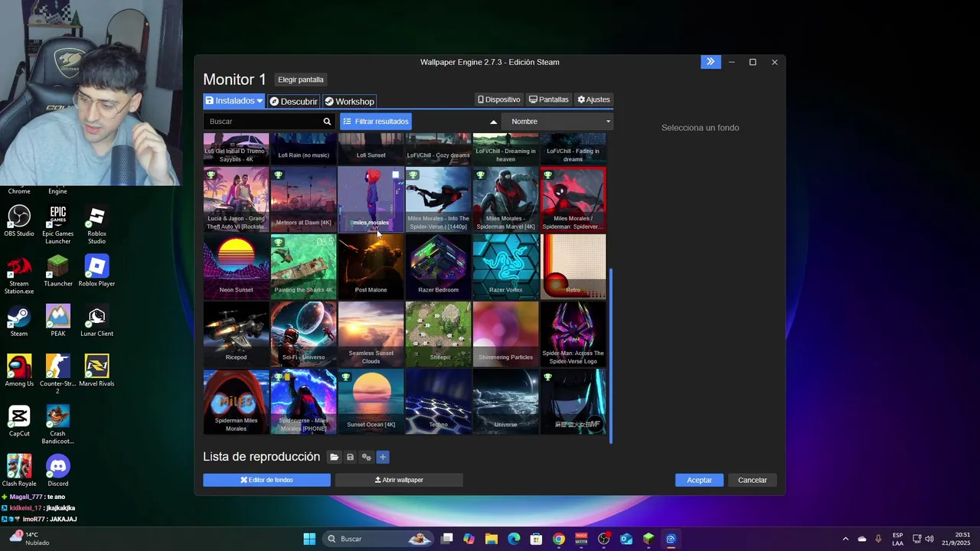The width and height of the screenshot is (980, 551).
Task: Open Counter-Strike 2 desktop icon
Action: (57, 374)
